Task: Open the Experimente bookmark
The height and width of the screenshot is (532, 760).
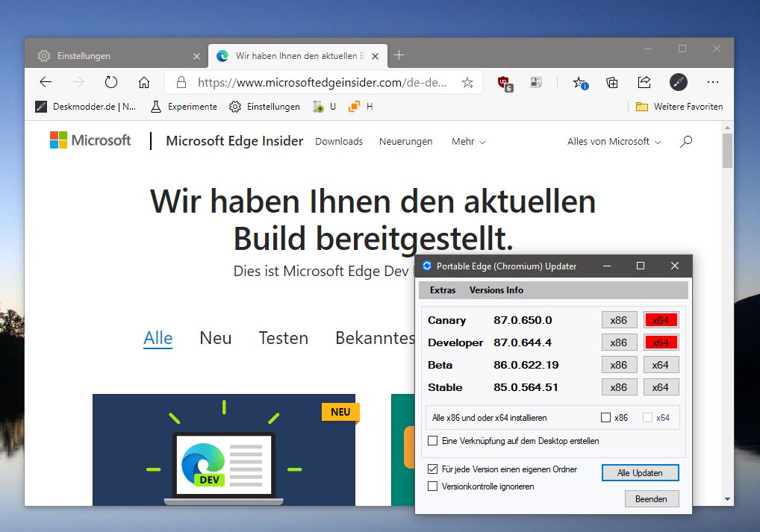Action: pos(184,107)
